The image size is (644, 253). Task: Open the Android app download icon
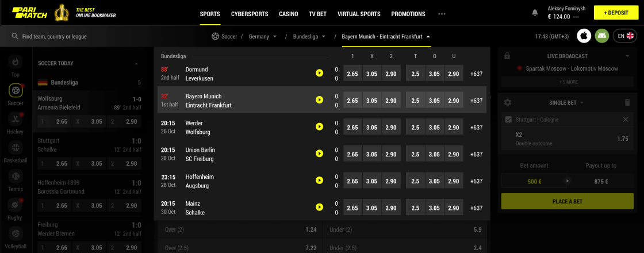coord(601,36)
